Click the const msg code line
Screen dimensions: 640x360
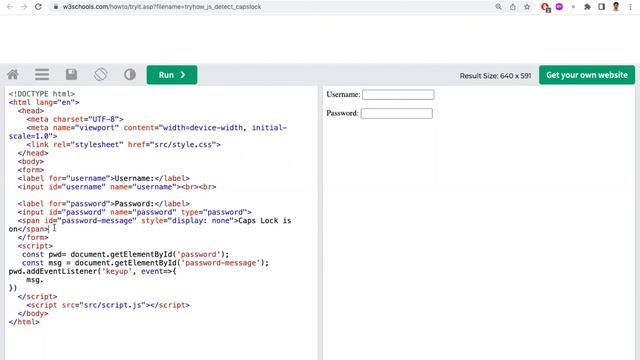(x=146, y=263)
